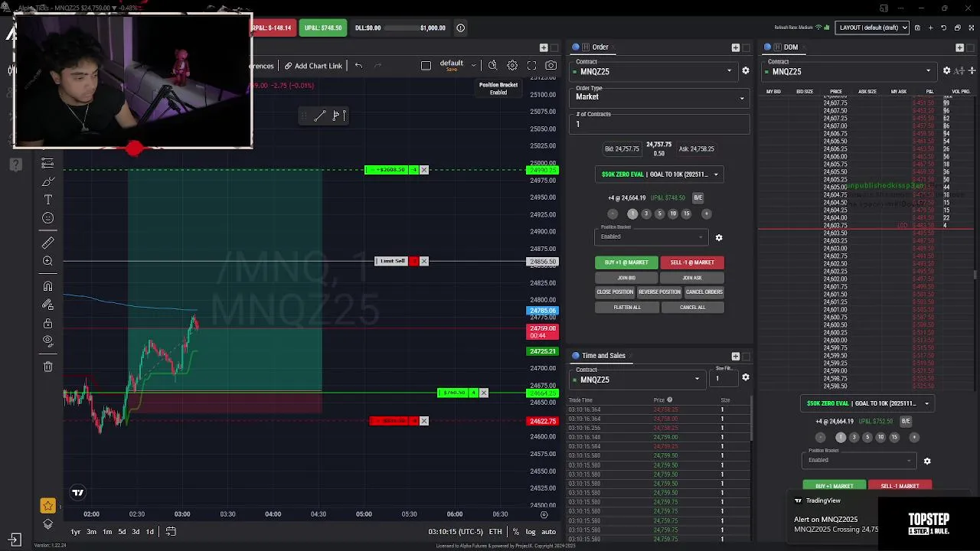Activate the chart zoom-in tool
The height and width of the screenshot is (551, 980).
47,261
